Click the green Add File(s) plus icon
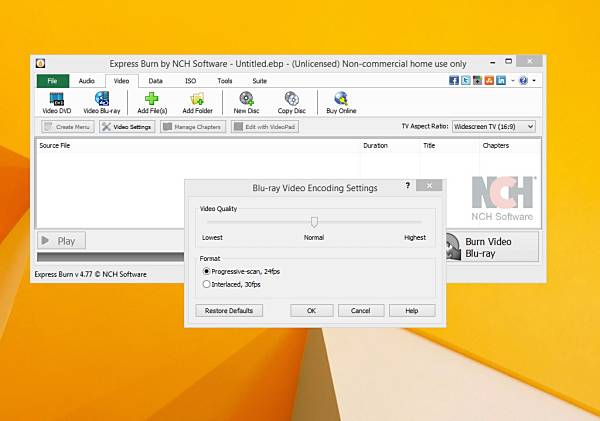Screen dimensions: 600x421 (152, 98)
